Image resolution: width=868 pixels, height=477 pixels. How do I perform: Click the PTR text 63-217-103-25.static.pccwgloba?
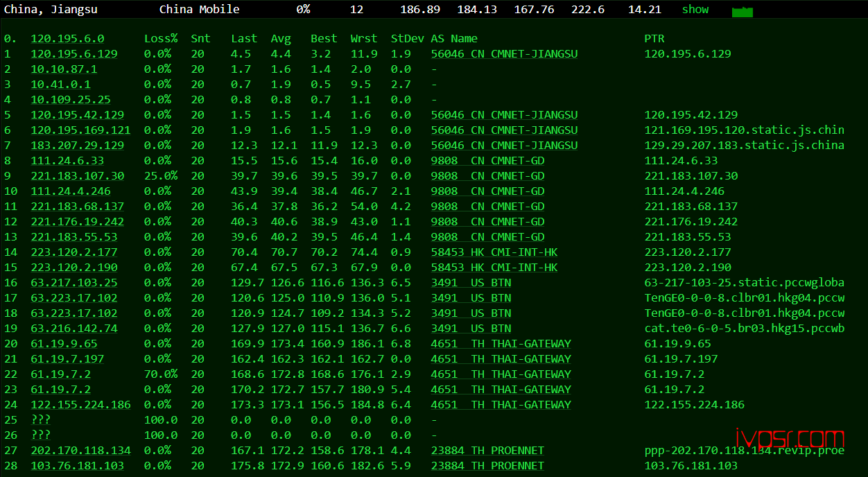745,283
